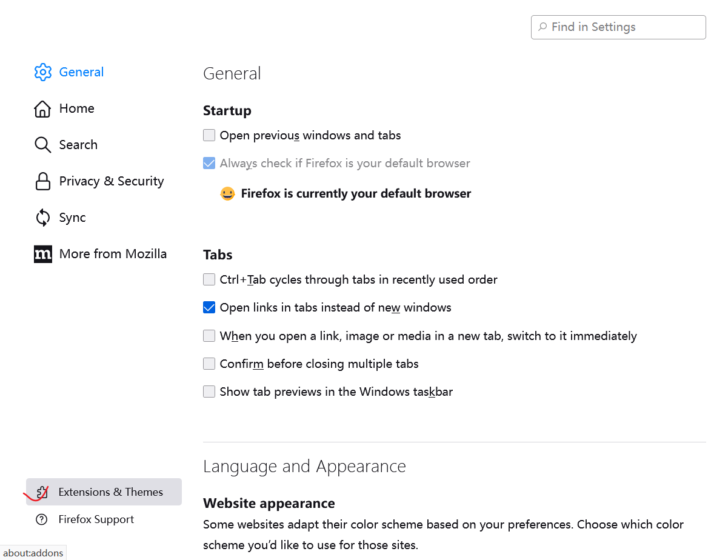Click the Extensions puzzle piece icon
This screenshot has height=560, width=728.
click(x=42, y=492)
